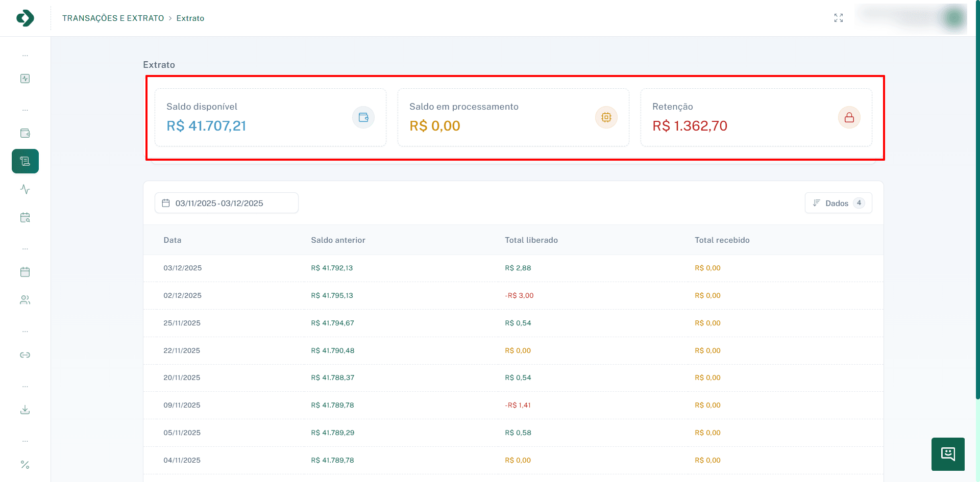This screenshot has height=482, width=980.
Task: Open the wallet section in the sidebar
Action: pos(24,133)
